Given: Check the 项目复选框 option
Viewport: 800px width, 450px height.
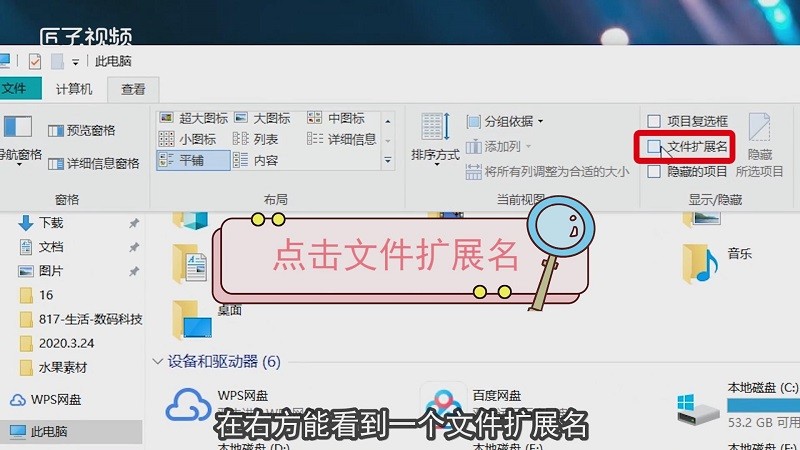Looking at the screenshot, I should pos(654,121).
